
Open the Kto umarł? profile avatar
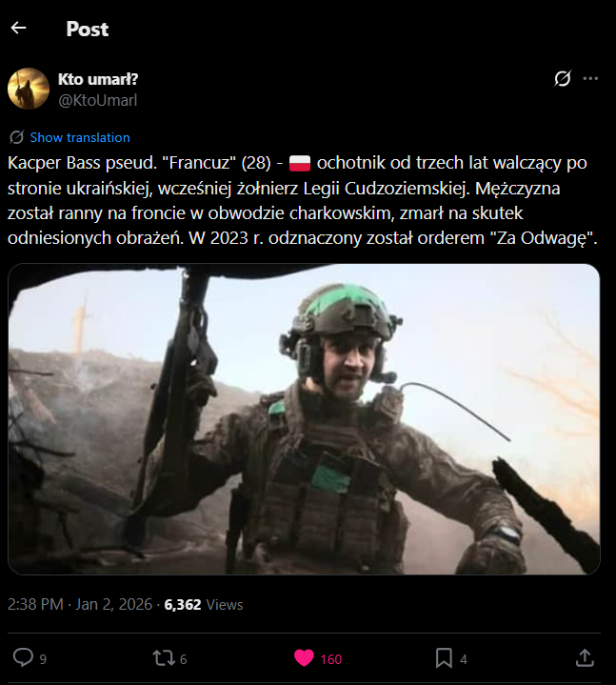(29, 89)
